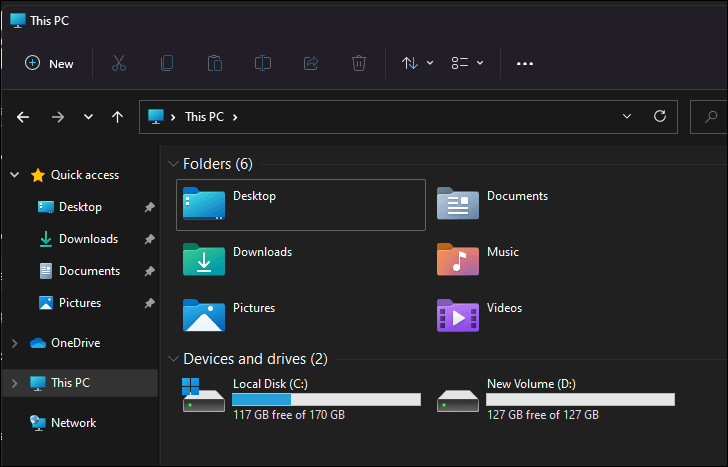Go back with the left arrow
Screen dimensions: 728x467
click(23, 117)
